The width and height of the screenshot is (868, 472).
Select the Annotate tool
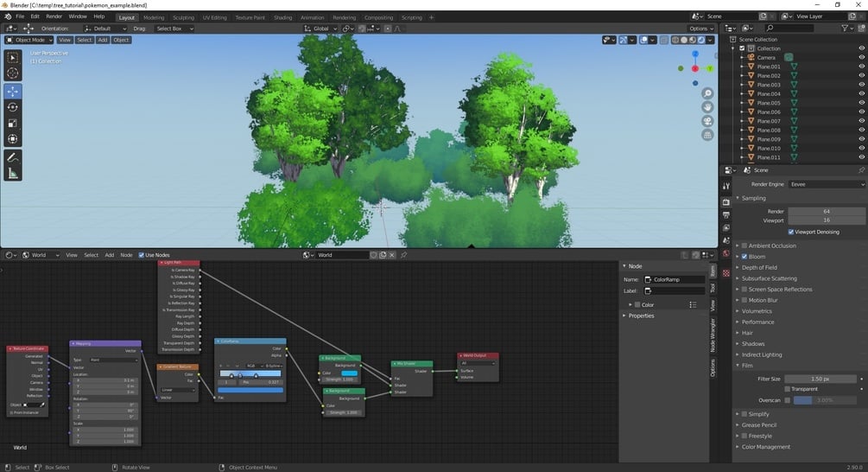coord(13,157)
